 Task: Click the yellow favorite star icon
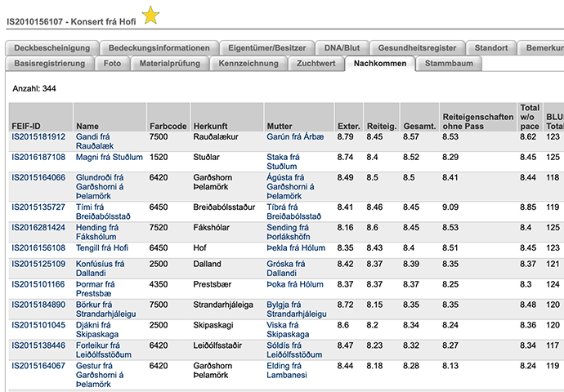click(150, 15)
